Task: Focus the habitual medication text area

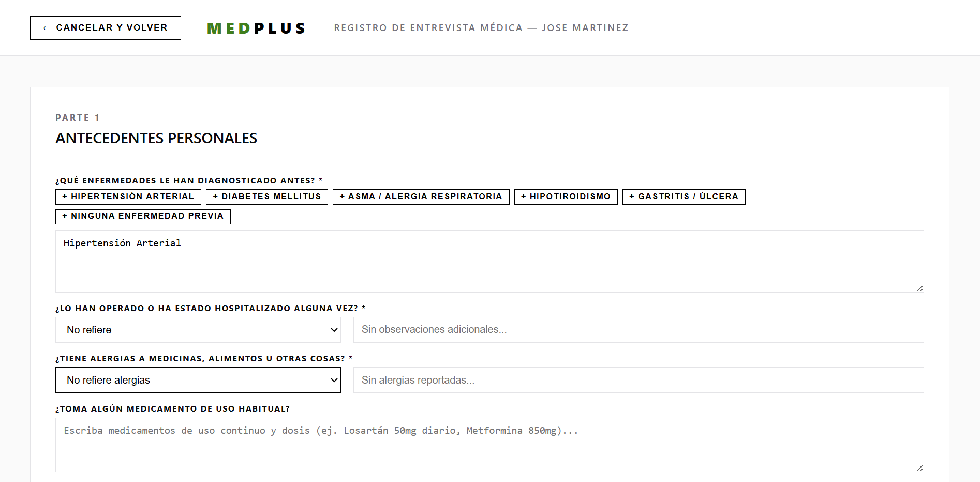Action: pyautogui.click(x=489, y=445)
